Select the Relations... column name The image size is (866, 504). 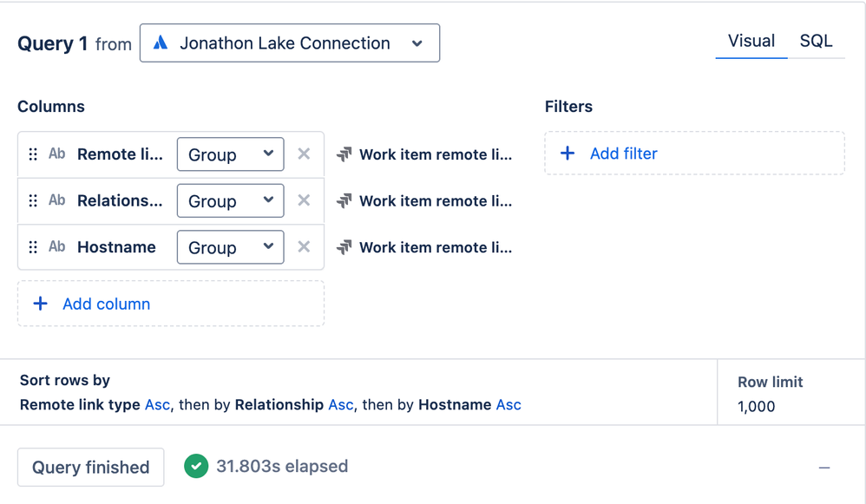pos(120,200)
